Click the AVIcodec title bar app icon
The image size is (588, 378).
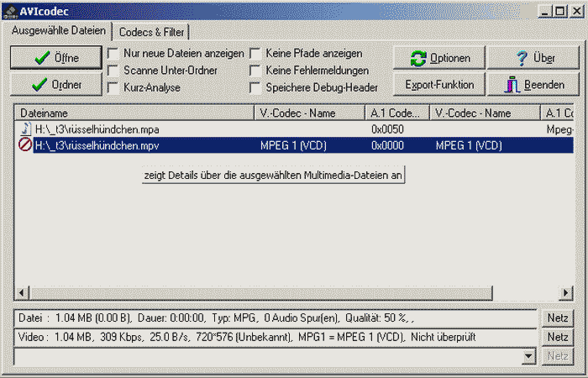point(11,9)
